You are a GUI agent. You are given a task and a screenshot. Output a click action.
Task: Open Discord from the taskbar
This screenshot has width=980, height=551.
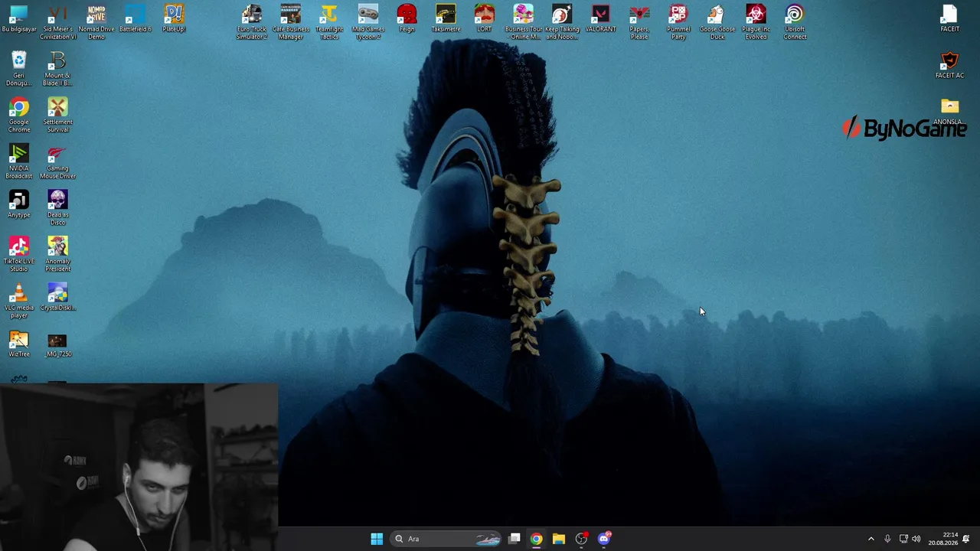[604, 539]
